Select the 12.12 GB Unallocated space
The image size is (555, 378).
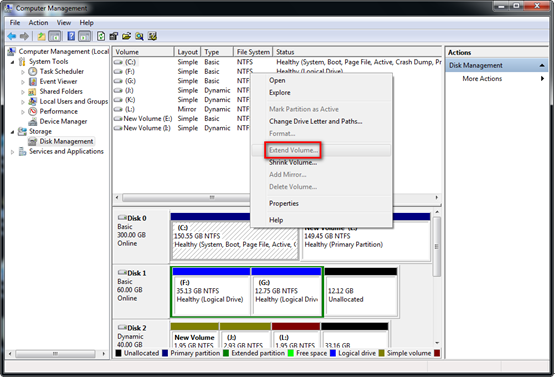click(361, 296)
